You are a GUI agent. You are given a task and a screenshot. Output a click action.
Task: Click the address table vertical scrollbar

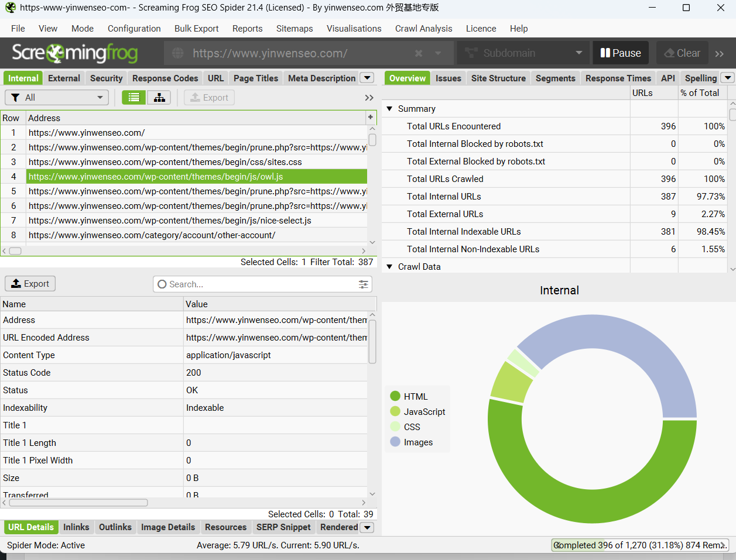(372, 140)
